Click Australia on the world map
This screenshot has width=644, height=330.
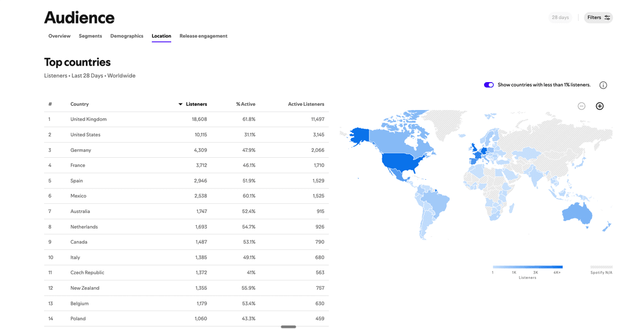[x=577, y=214]
